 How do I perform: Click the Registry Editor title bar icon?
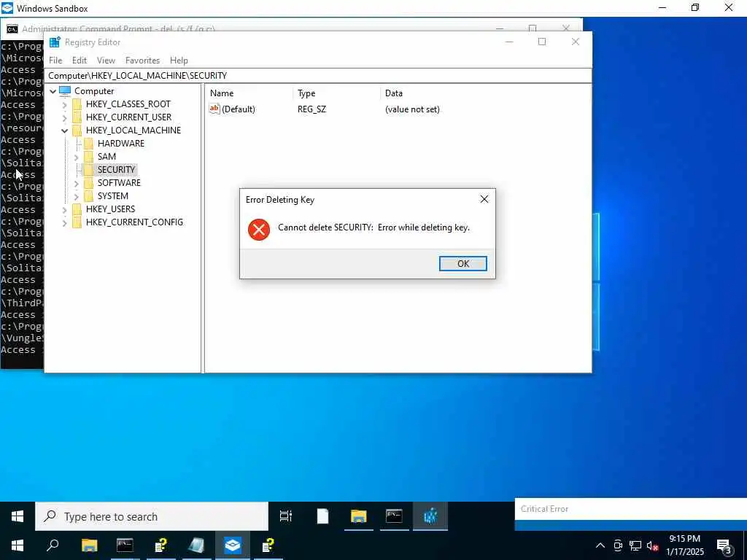(55, 42)
